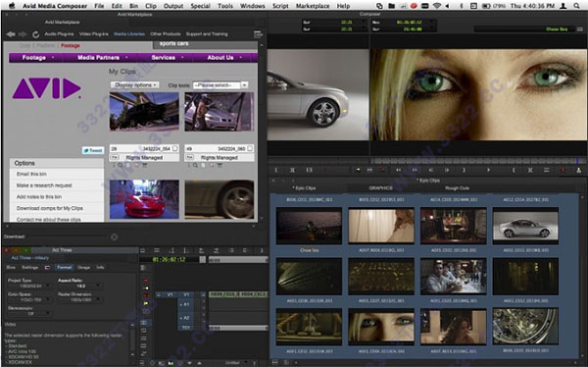The image size is (588, 367).
Task: Open the Stereoscopic dropdown
Action: click(x=29, y=313)
